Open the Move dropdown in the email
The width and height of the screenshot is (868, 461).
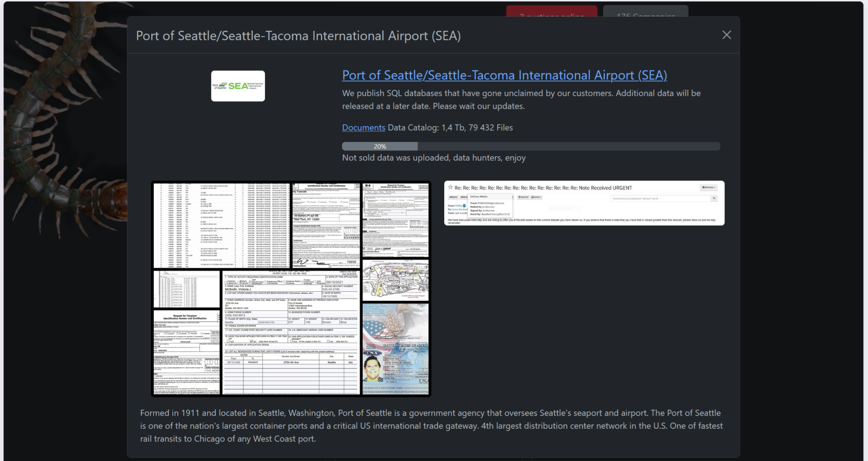536,197
